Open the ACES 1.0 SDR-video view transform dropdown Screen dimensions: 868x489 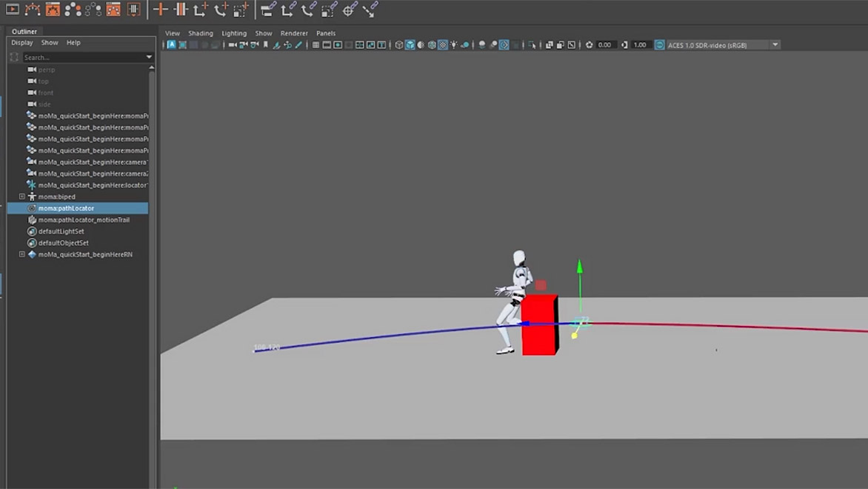coord(775,45)
